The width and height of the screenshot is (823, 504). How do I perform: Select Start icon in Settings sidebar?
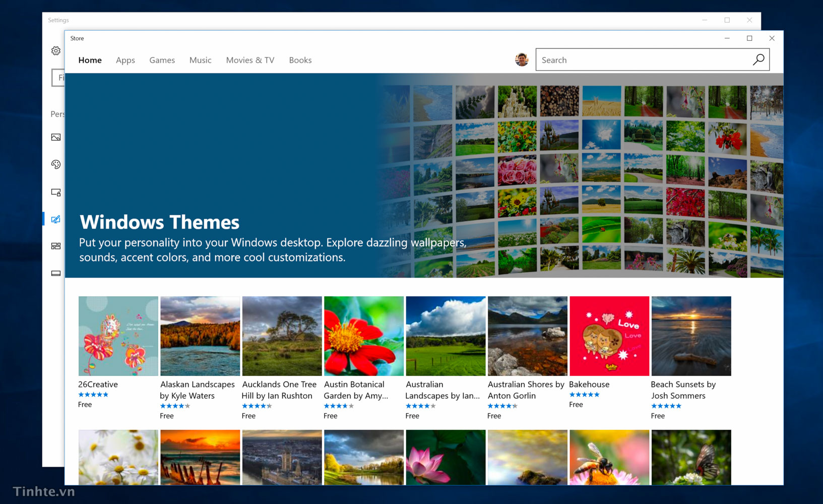[x=56, y=246]
